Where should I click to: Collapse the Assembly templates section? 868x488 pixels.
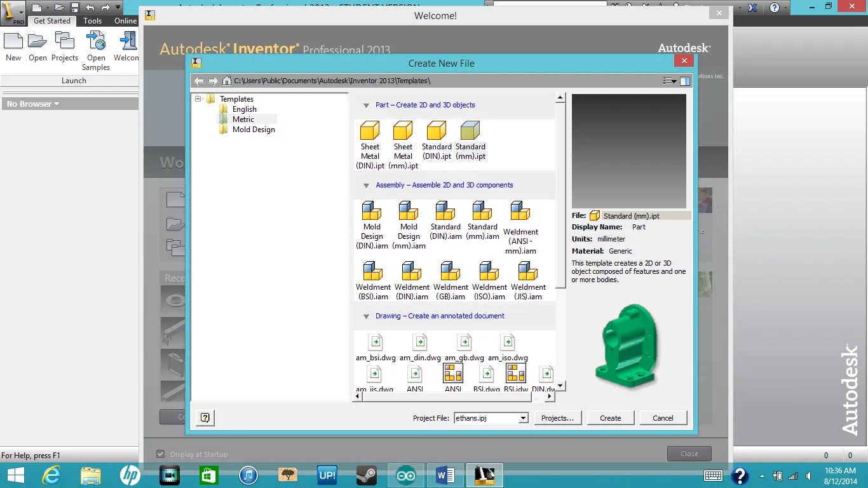(x=366, y=186)
